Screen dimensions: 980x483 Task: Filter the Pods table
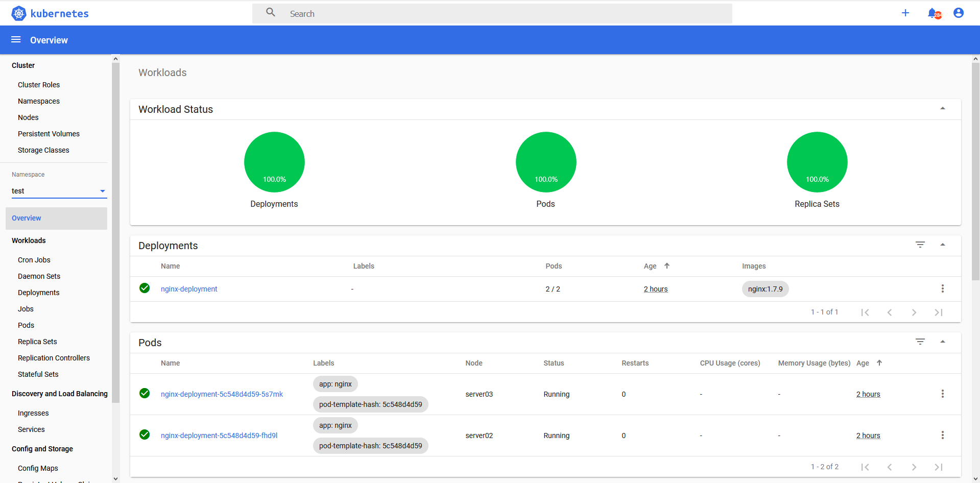pos(920,342)
